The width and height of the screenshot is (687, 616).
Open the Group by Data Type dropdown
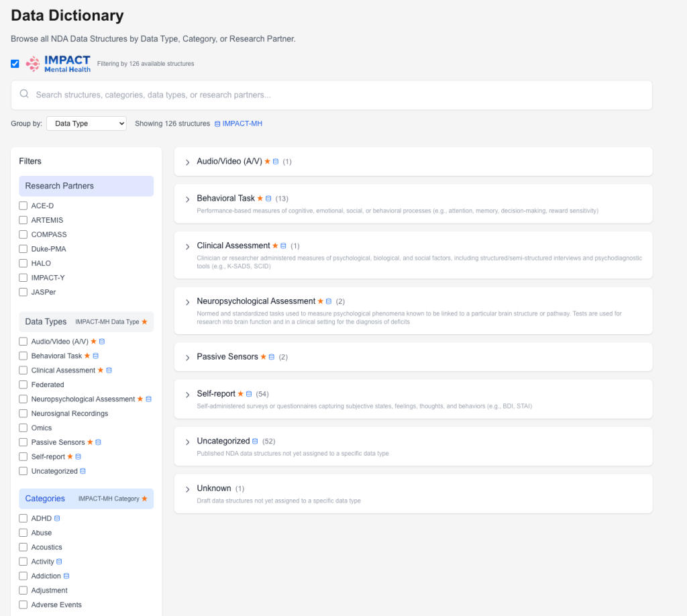[x=86, y=123]
